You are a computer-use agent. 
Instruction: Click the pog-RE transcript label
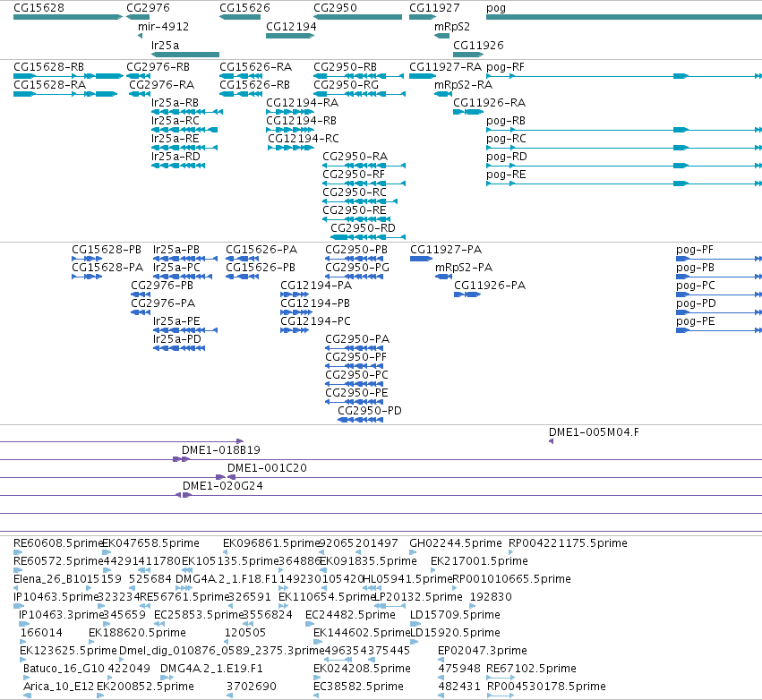point(506,175)
